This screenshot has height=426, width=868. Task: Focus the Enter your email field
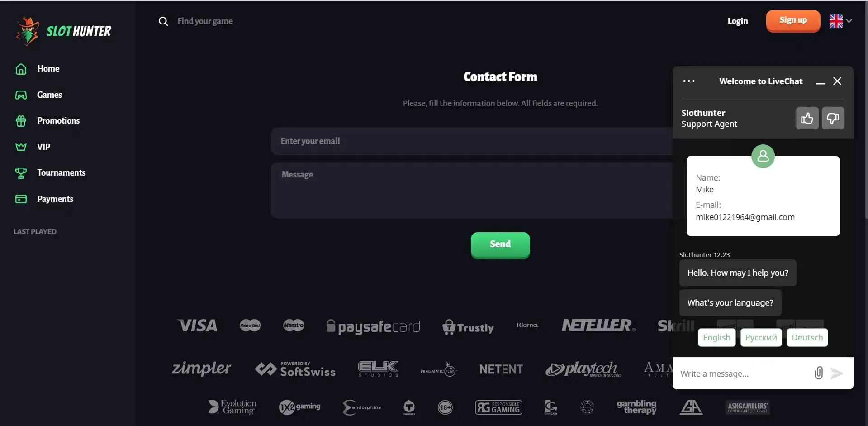(x=470, y=141)
